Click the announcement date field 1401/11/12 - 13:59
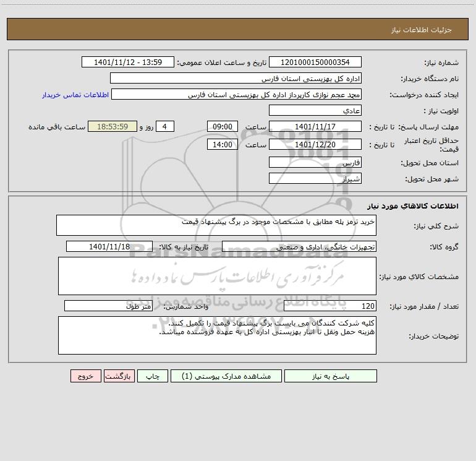476x461 pixels. point(128,62)
